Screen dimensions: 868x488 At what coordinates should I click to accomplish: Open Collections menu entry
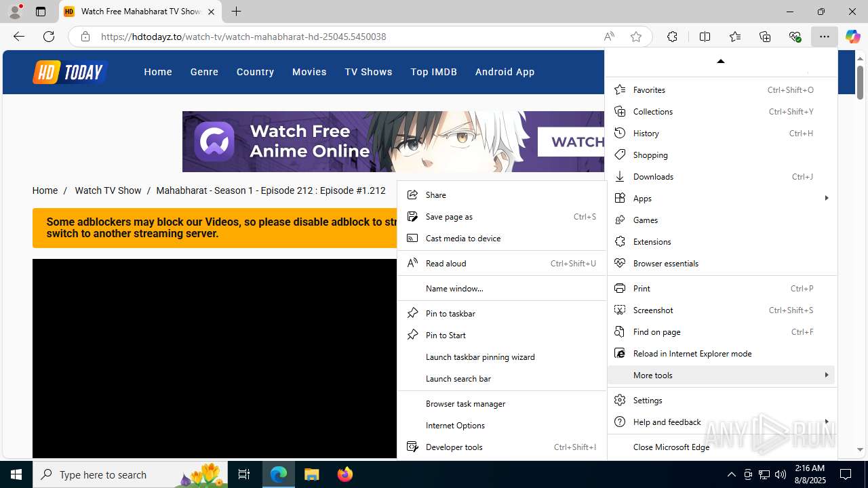pos(722,111)
